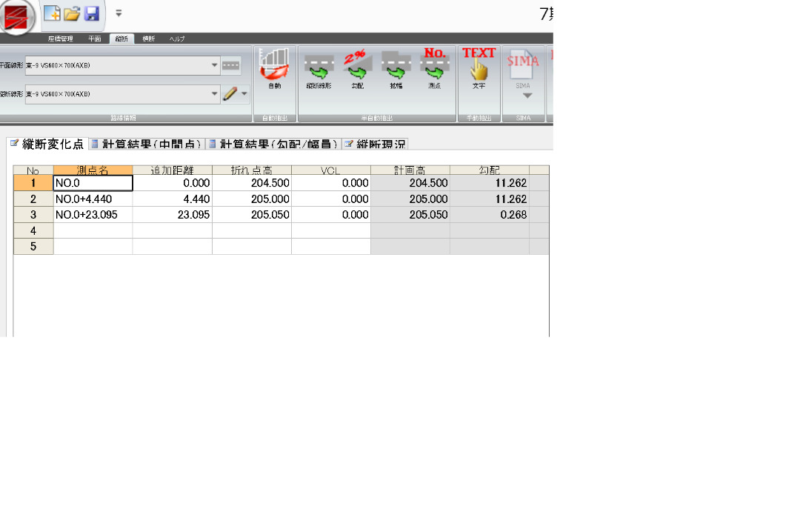Open the ヘルプ ribbon tab

(x=177, y=39)
